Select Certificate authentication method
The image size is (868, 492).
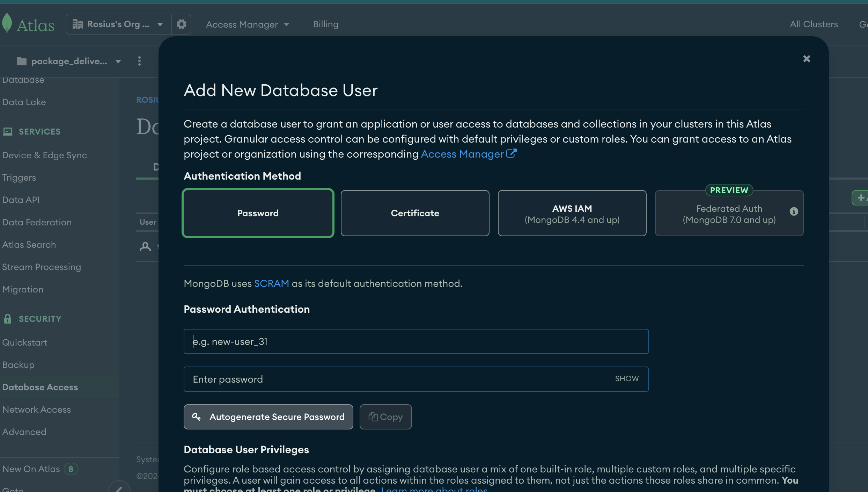click(x=415, y=213)
